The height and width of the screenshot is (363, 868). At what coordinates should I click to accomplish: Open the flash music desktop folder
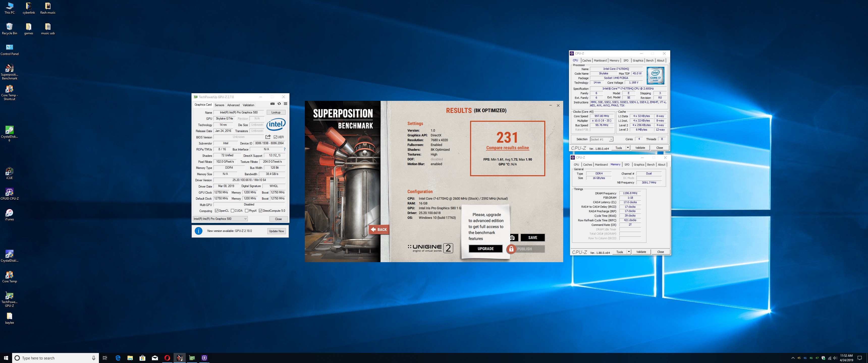pos(48,8)
